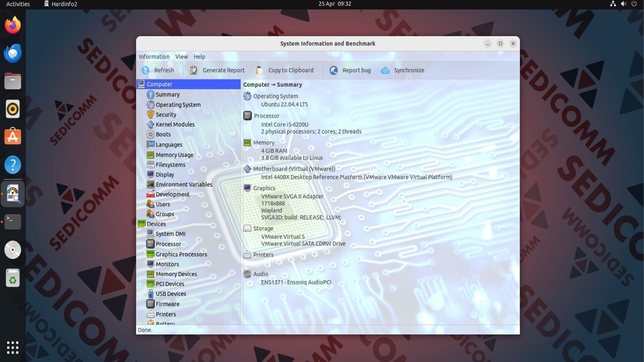This screenshot has height=362, width=644.
Task: Open Show Applications grid in dock
Action: pos(13,348)
